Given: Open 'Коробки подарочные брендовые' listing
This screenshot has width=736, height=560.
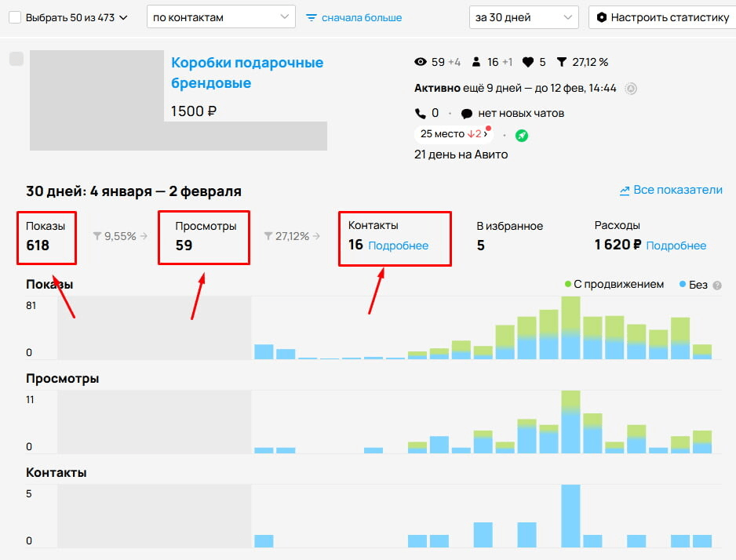Looking at the screenshot, I should tap(247, 73).
